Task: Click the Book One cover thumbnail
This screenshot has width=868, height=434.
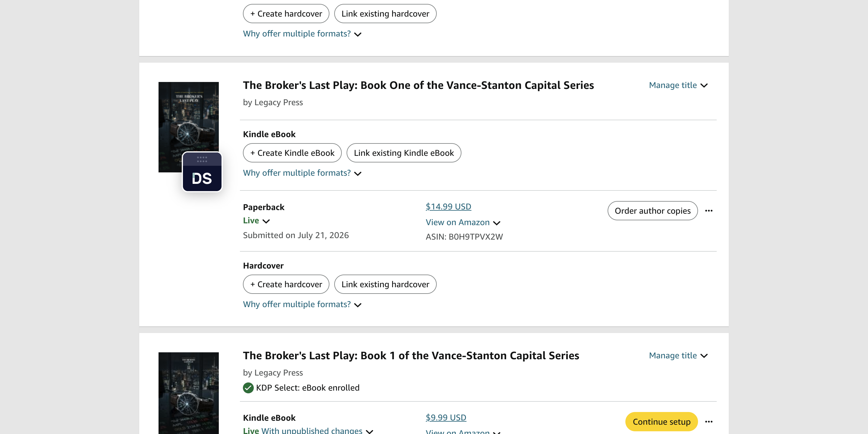Action: 188,127
